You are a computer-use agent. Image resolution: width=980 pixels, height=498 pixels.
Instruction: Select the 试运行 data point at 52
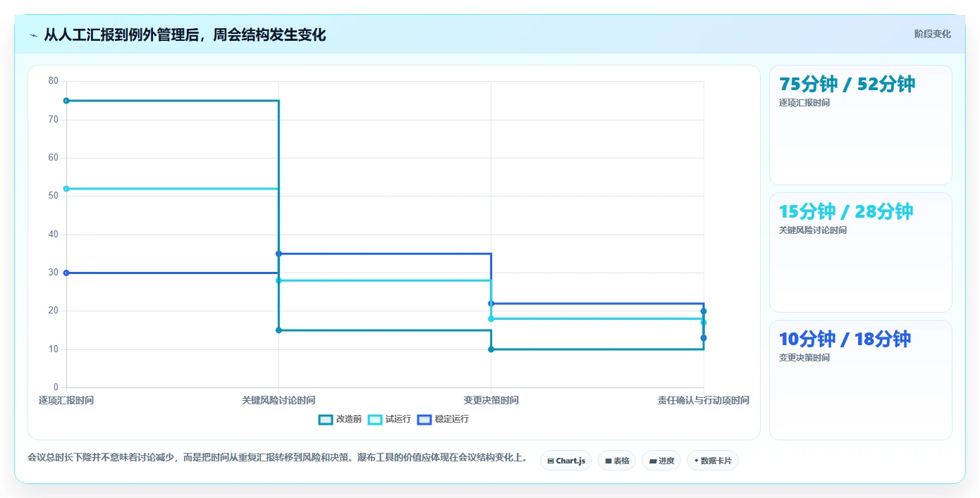(66, 189)
